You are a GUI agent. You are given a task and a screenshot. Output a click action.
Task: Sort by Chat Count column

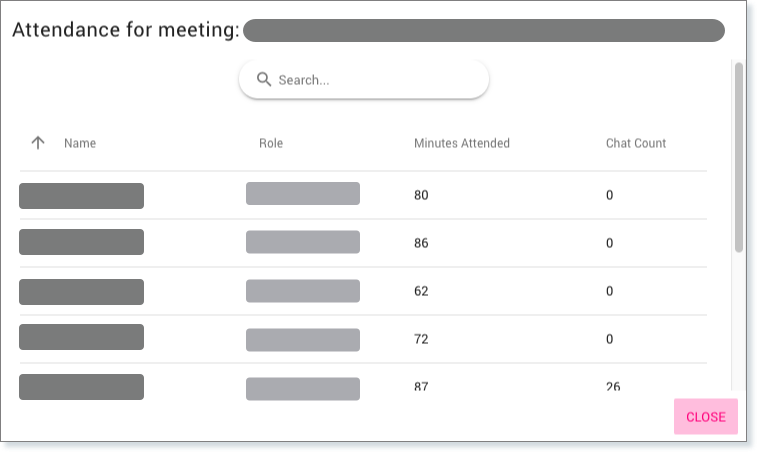click(636, 143)
